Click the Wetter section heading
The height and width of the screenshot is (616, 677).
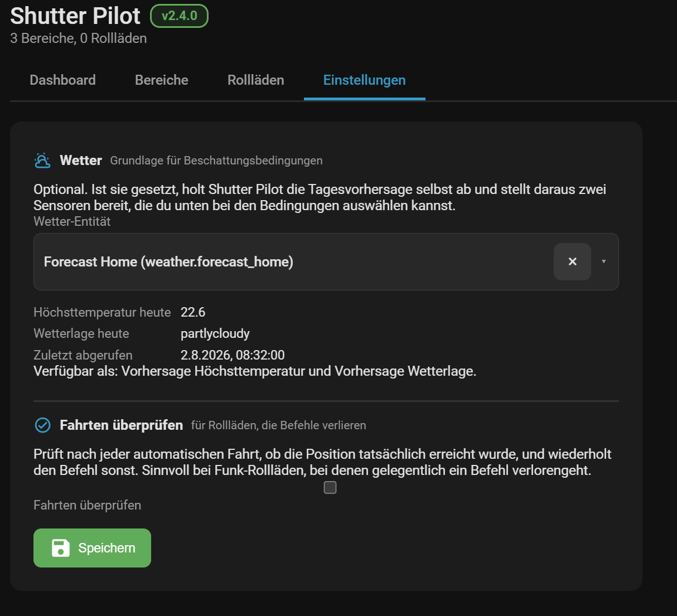point(81,161)
